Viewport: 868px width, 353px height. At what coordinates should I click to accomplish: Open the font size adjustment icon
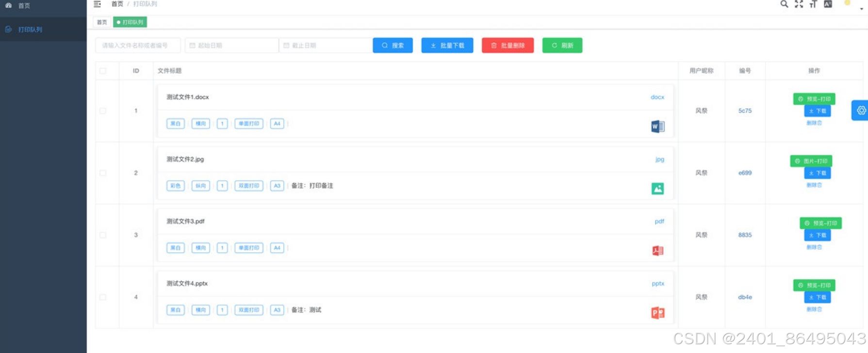pyautogui.click(x=813, y=4)
